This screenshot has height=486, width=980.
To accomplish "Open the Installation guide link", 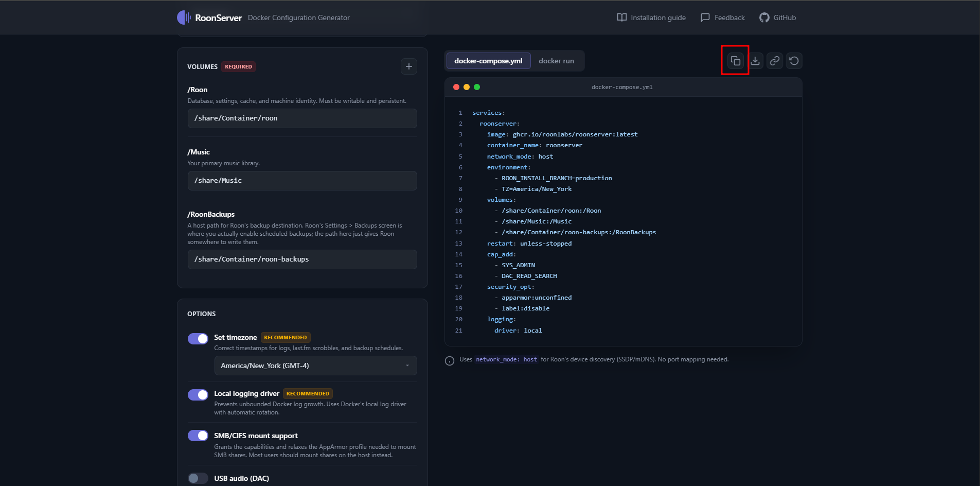I will (x=651, y=18).
